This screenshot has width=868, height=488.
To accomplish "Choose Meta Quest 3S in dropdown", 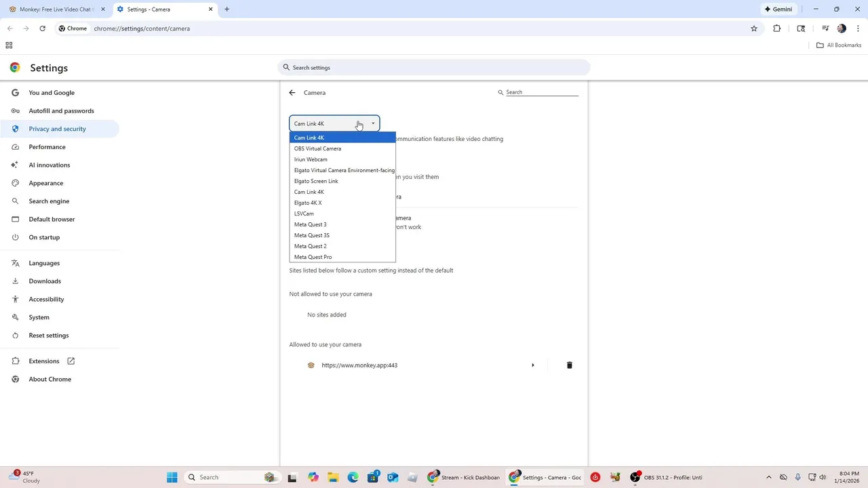I will [x=342, y=235].
